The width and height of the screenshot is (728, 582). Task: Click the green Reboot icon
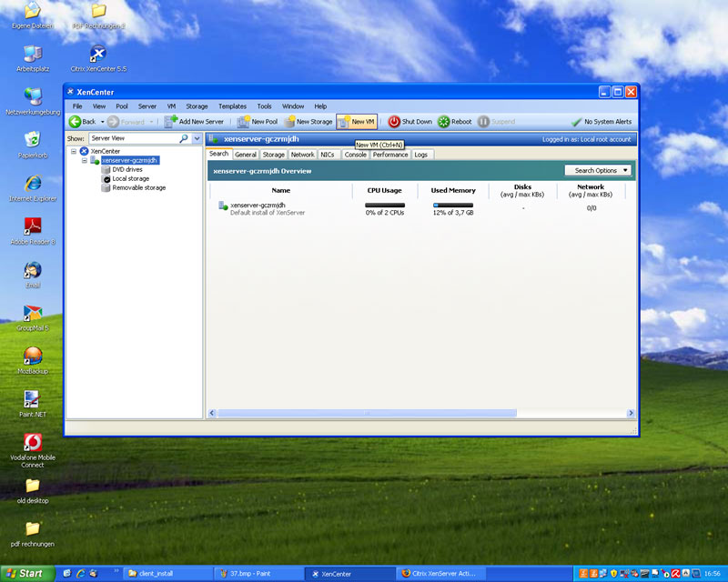click(444, 122)
